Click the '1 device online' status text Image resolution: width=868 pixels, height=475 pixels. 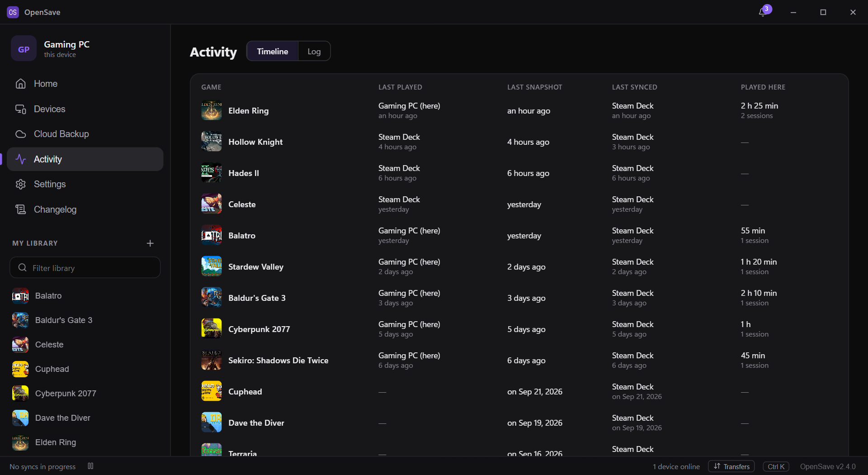click(676, 466)
